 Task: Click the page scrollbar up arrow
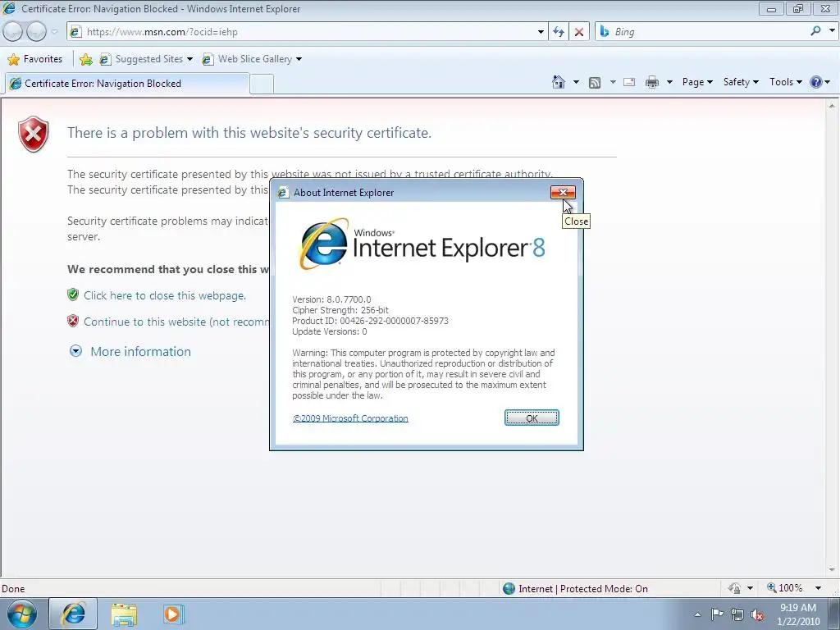[832, 106]
